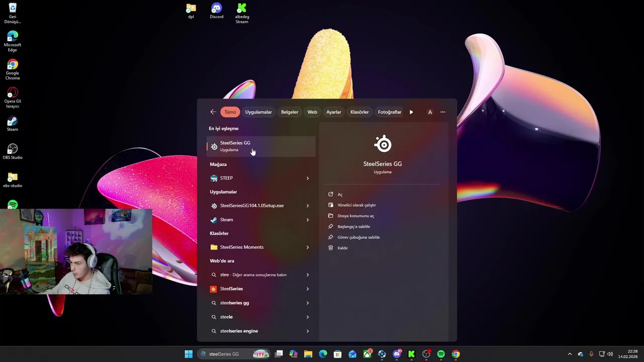Viewport: 644px width, 362px height.
Task: Open Spotify on the taskbar
Action: [441, 354]
